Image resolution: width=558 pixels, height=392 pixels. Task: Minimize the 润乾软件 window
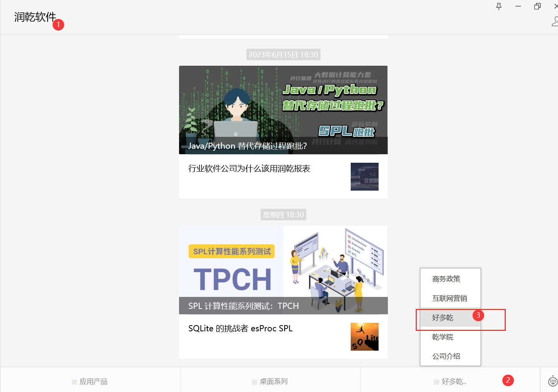tap(518, 6)
